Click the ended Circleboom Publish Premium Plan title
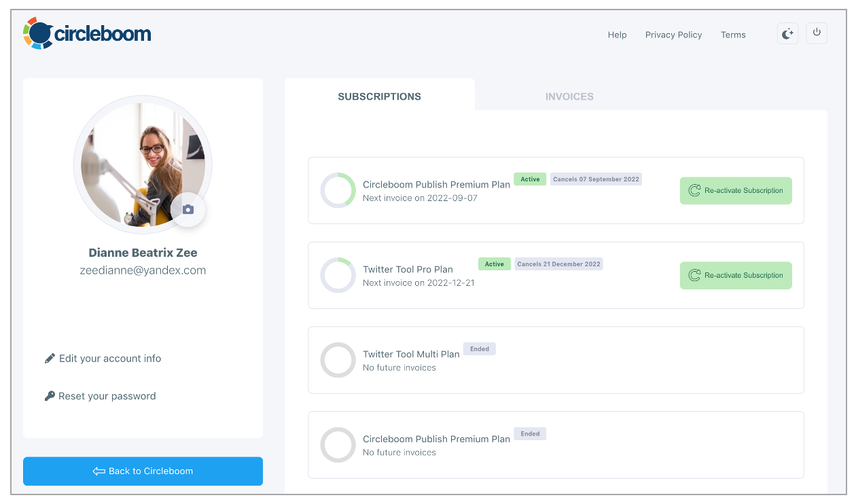 pos(436,439)
